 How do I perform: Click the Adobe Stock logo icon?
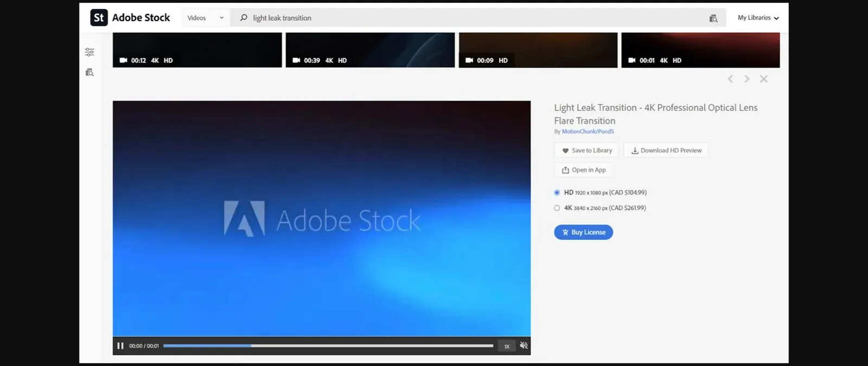click(99, 18)
